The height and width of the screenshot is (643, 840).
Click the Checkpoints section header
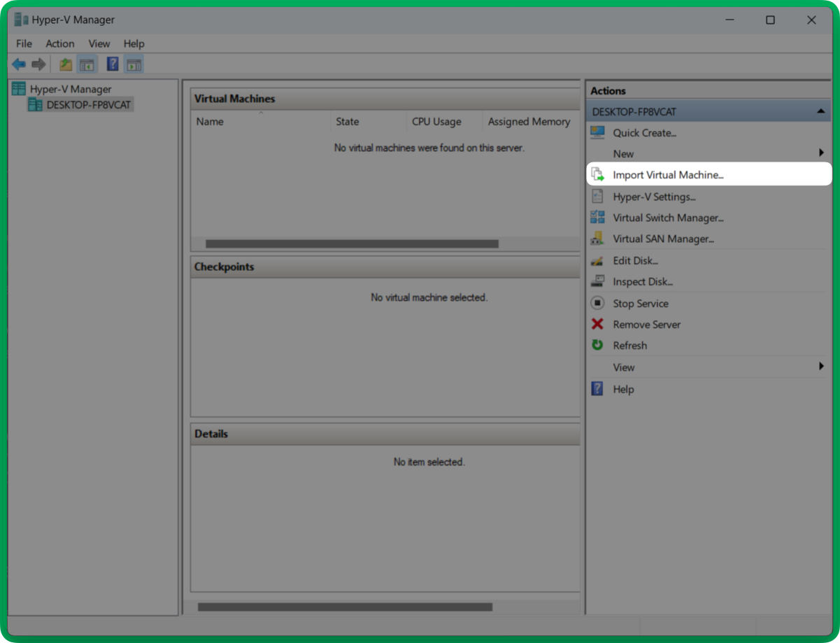click(385, 267)
